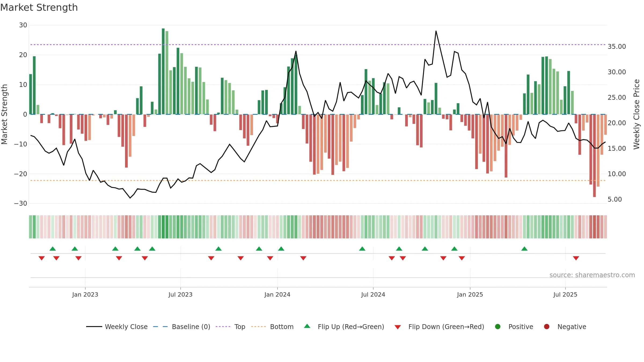Click the green Positive circle in the legend
This screenshot has height=362, width=644.
click(498, 327)
